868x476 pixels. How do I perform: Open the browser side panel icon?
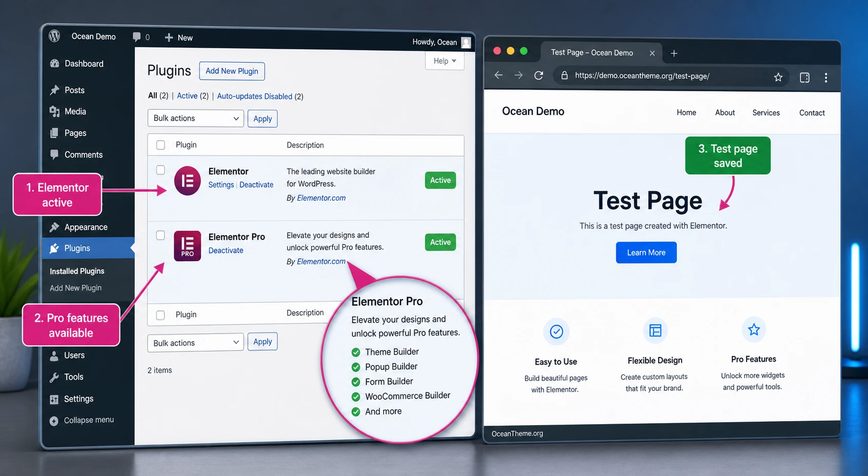[804, 77]
